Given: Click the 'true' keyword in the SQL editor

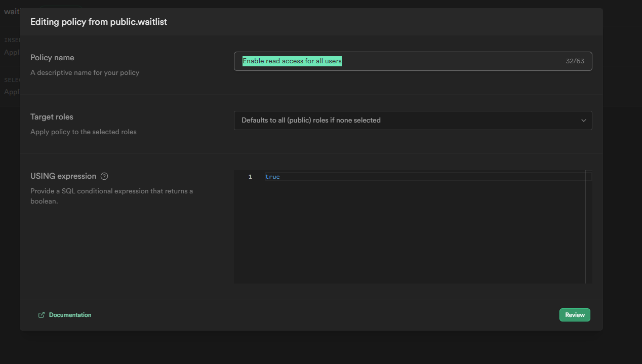Looking at the screenshot, I should point(272,177).
